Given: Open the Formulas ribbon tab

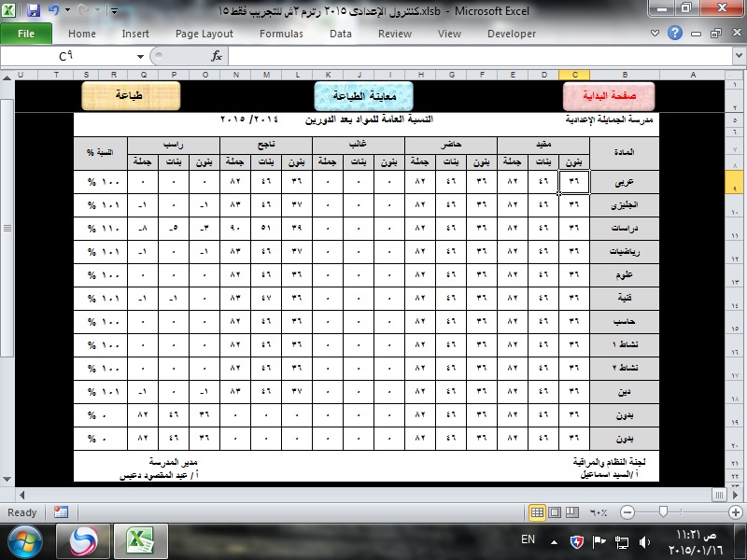Looking at the screenshot, I should [x=281, y=34].
